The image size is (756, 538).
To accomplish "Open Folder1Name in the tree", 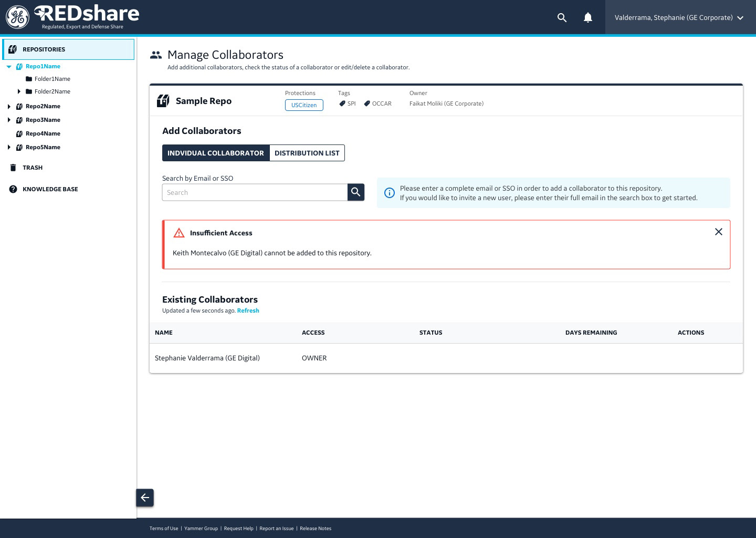I will [52, 79].
